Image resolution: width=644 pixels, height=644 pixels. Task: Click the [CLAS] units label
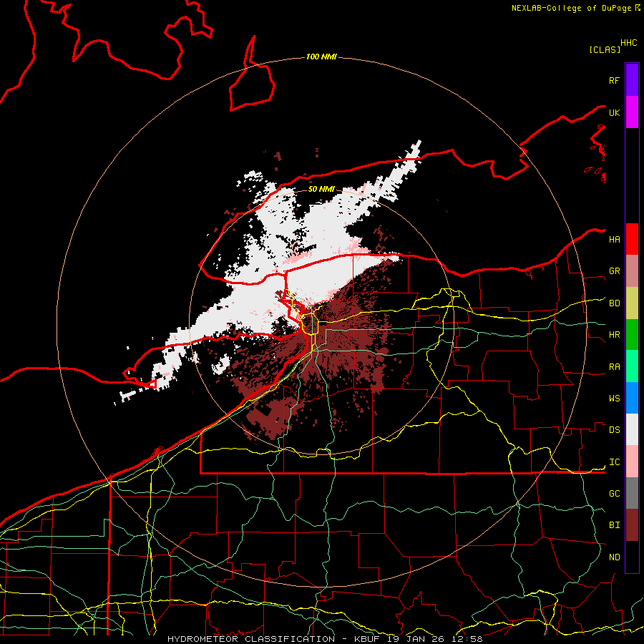(x=605, y=49)
